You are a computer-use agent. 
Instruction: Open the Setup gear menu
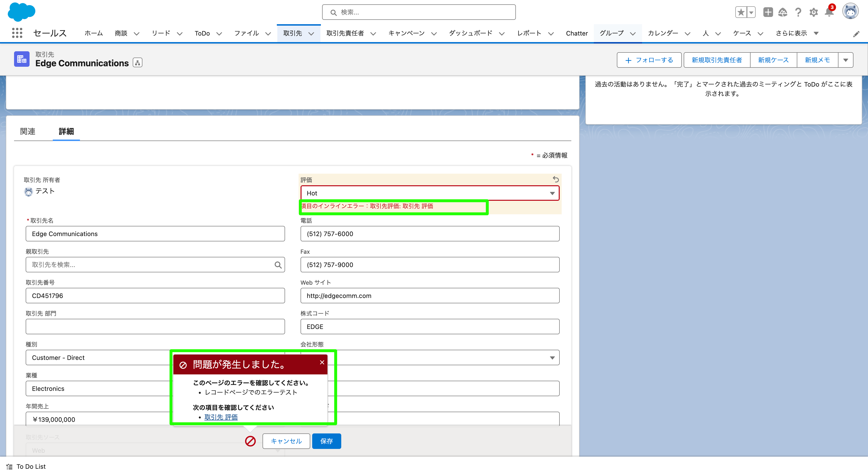814,12
